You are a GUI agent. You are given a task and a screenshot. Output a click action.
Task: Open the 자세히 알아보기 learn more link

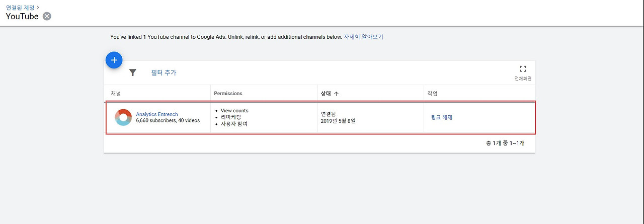pos(363,37)
